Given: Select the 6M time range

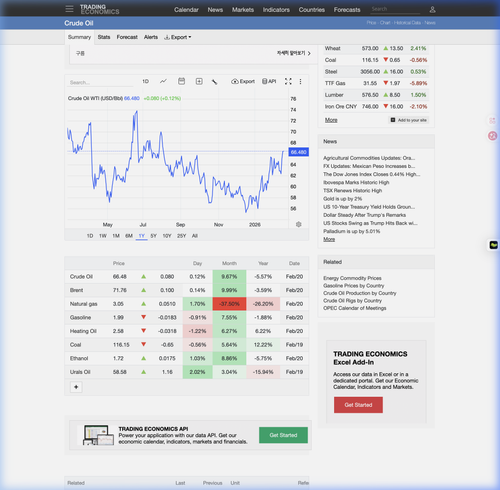Looking at the screenshot, I should [x=129, y=236].
